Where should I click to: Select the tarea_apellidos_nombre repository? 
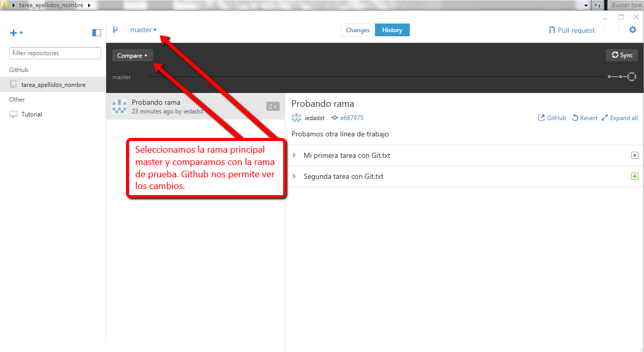coord(53,84)
